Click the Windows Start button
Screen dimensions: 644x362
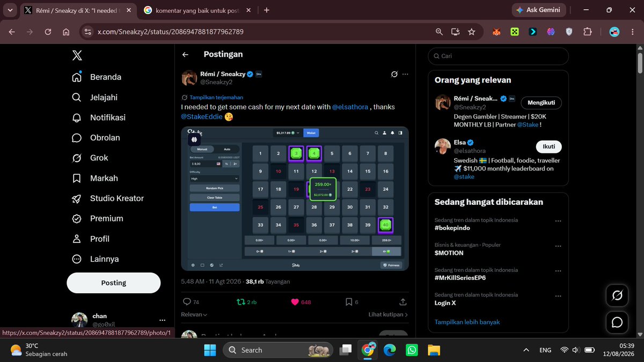point(210,350)
